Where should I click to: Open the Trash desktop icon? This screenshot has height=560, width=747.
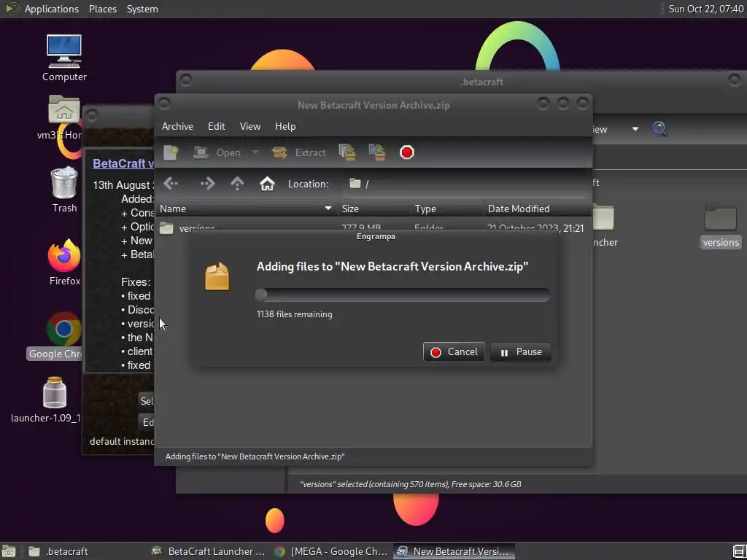(64, 190)
